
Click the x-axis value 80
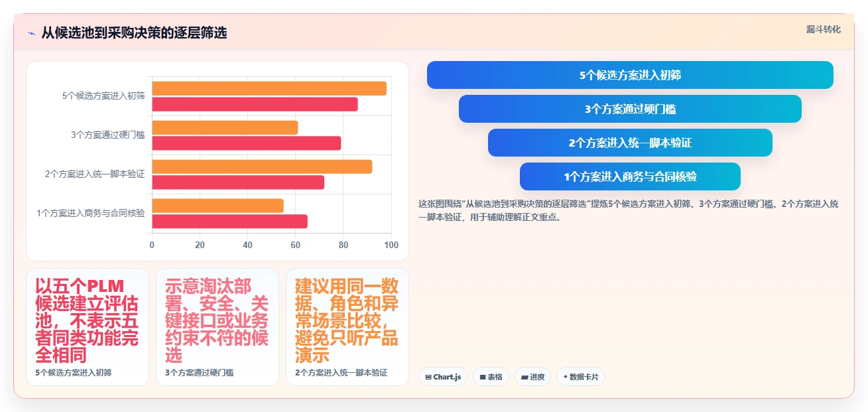343,245
